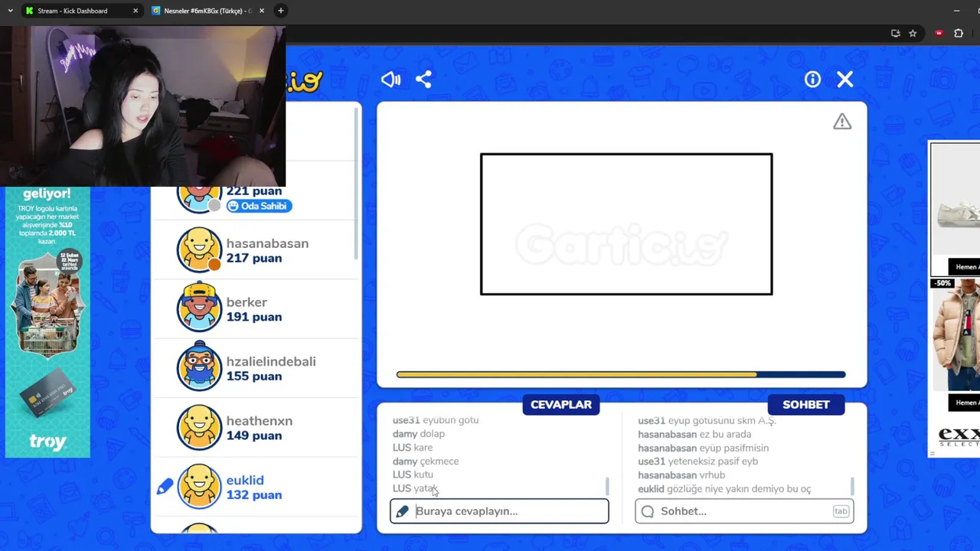The width and height of the screenshot is (980, 551).
Task: Click hasanabasan's player avatar
Action: click(199, 249)
